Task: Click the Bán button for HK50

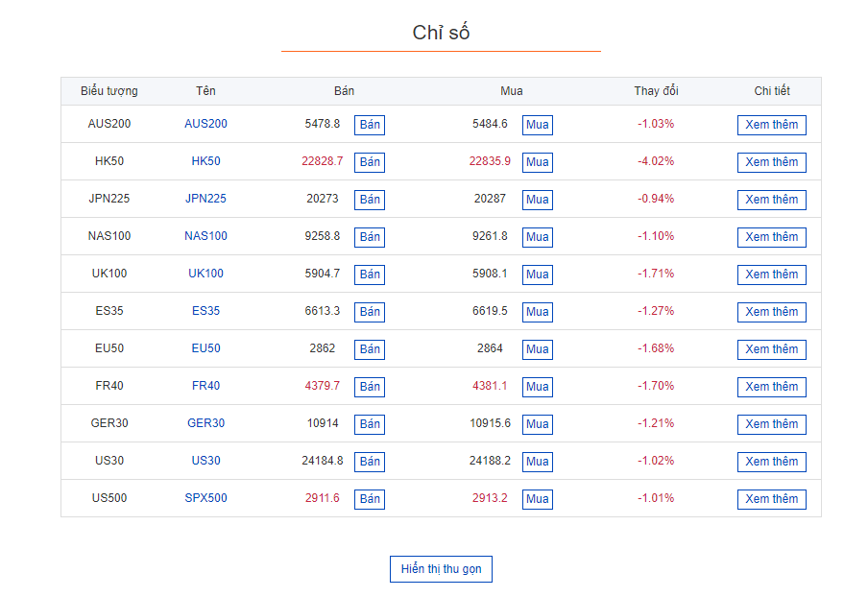Action: tap(370, 162)
